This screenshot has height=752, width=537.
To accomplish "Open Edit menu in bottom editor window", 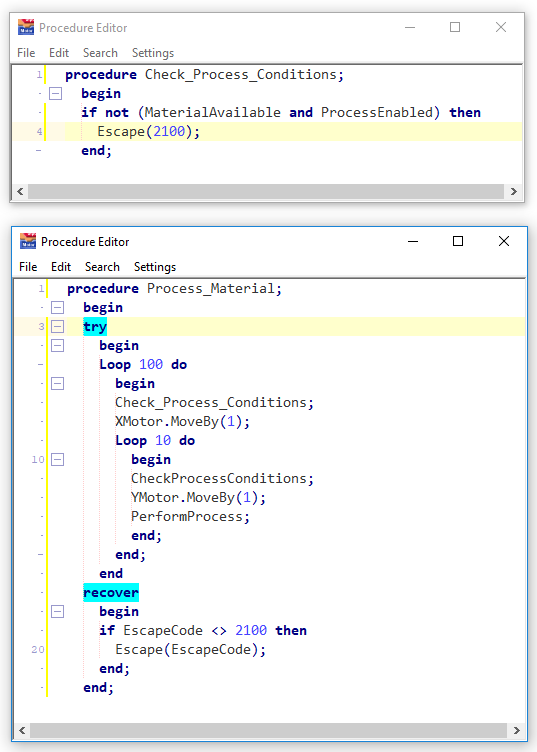I will (x=61, y=267).
